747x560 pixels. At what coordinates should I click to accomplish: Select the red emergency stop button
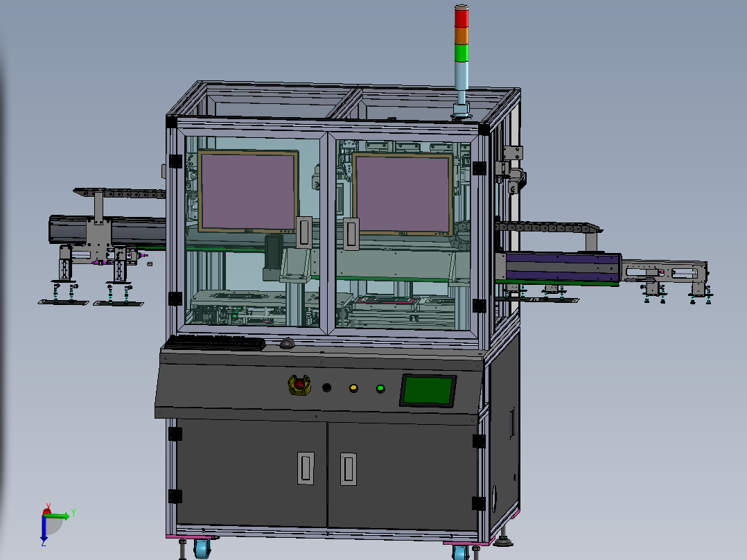click(299, 385)
